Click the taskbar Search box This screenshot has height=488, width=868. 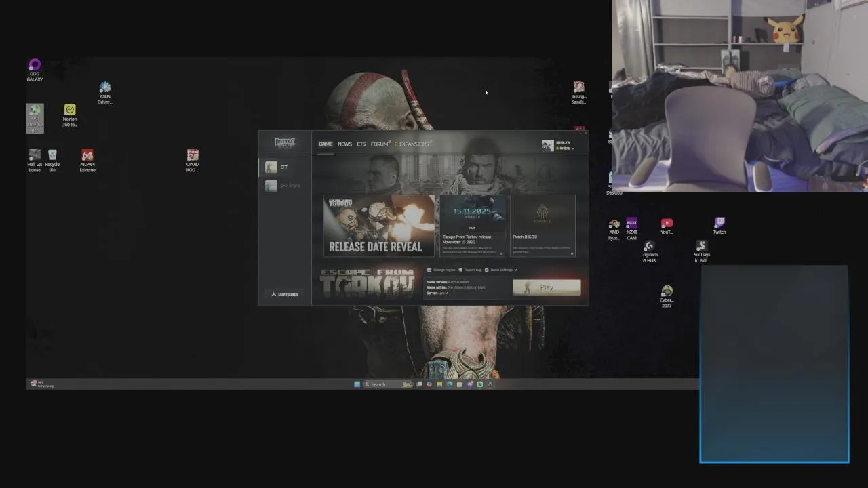(x=388, y=384)
